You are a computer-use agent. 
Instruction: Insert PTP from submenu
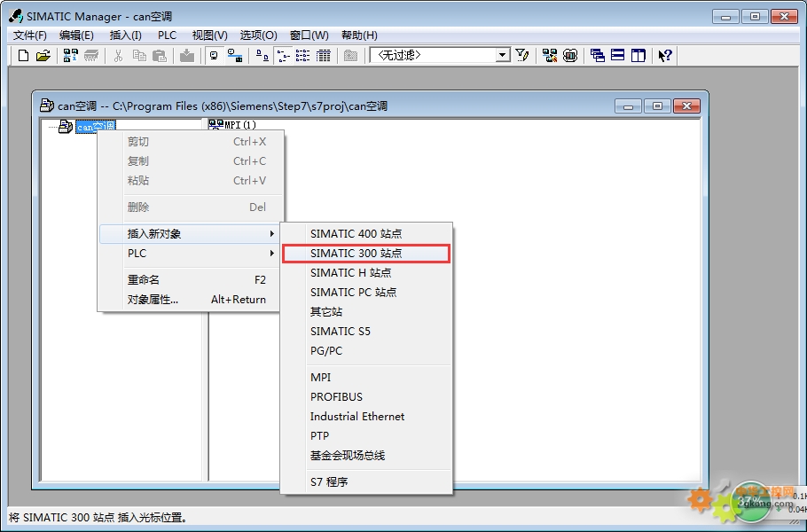pos(366,435)
